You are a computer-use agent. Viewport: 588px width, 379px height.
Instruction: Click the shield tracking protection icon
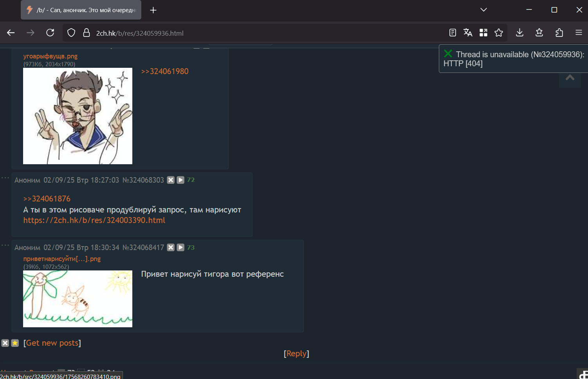pyautogui.click(x=71, y=33)
